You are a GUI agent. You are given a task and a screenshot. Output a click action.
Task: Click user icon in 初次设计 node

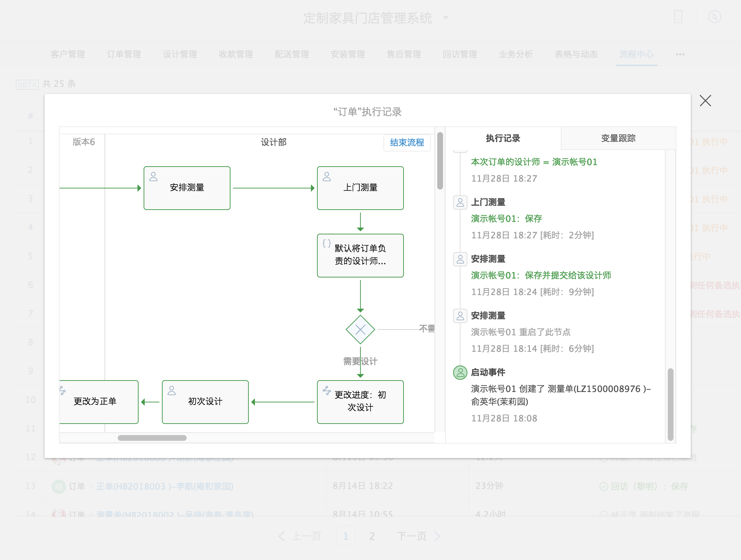click(x=172, y=390)
